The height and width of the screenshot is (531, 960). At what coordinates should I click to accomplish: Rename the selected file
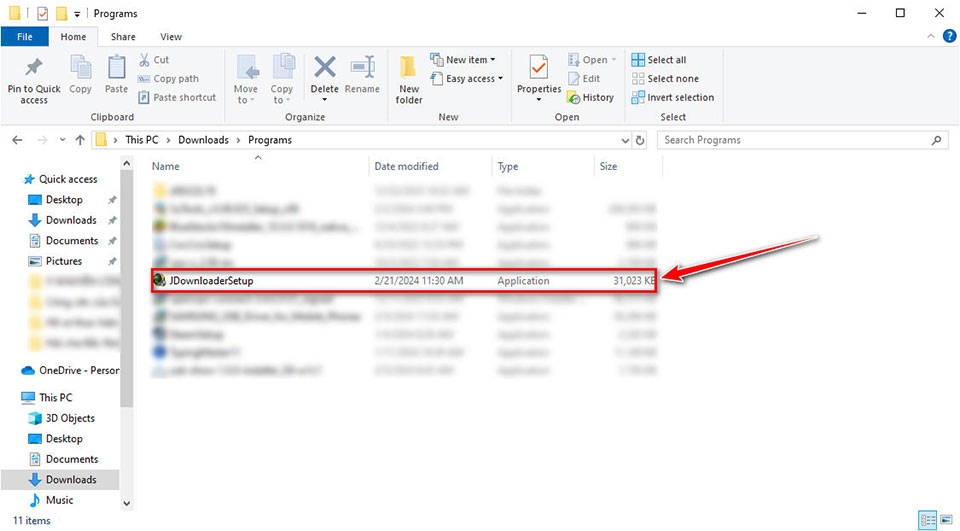(x=362, y=75)
